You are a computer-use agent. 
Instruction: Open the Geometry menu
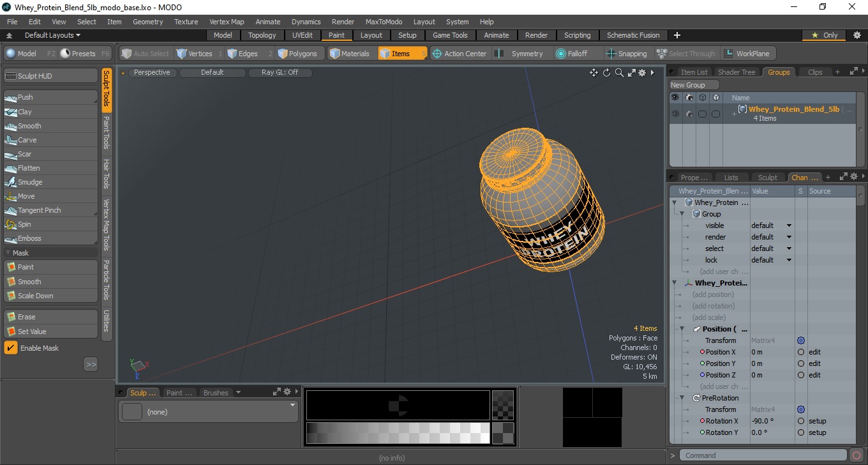click(x=147, y=22)
